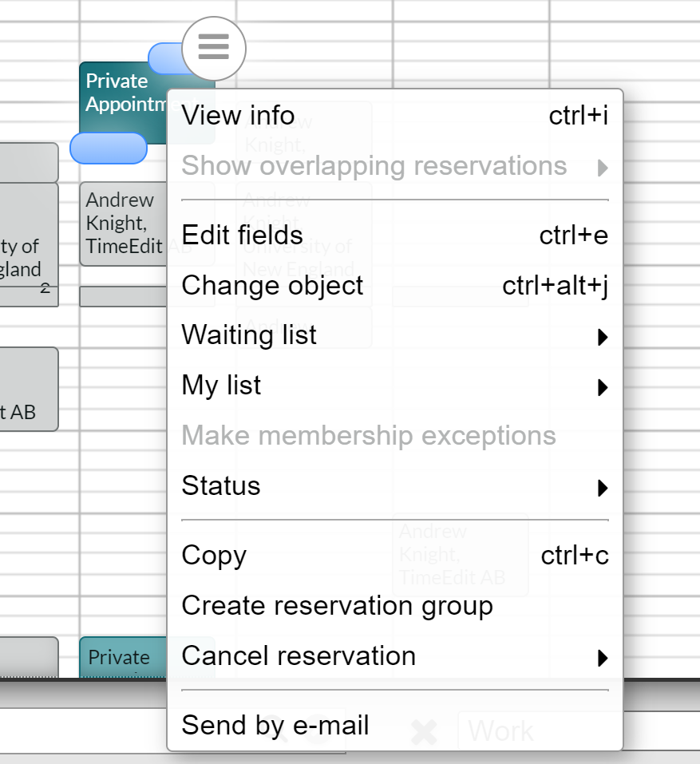Expand the My list submenu arrow

pos(603,388)
